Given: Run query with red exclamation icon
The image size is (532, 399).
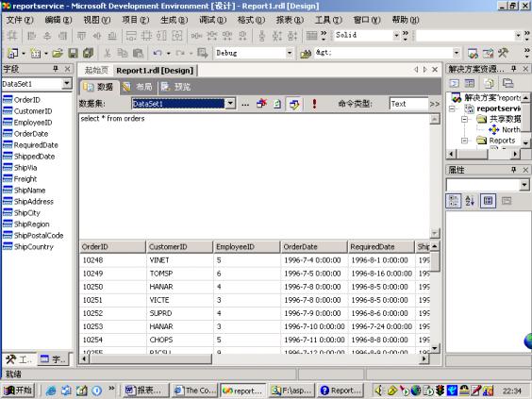Looking at the screenshot, I should click(314, 104).
